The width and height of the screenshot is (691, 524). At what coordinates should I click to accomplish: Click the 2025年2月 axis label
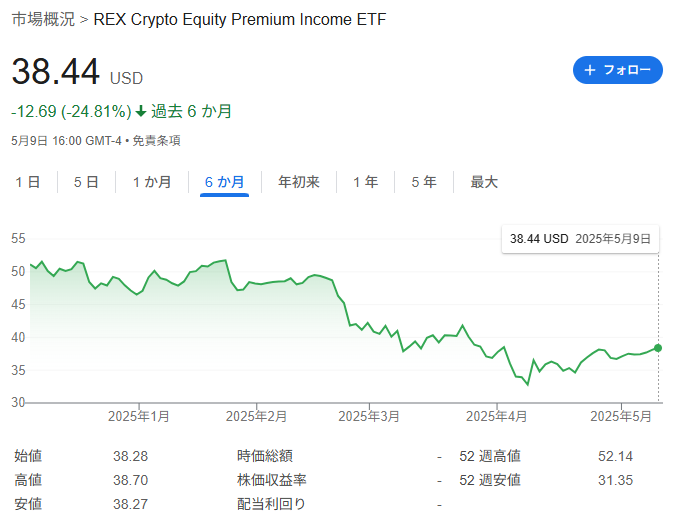(256, 416)
